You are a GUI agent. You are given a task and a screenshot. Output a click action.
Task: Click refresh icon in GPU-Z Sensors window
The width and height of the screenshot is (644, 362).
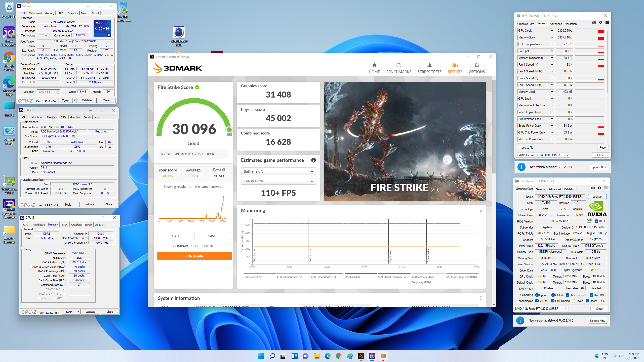600,23
